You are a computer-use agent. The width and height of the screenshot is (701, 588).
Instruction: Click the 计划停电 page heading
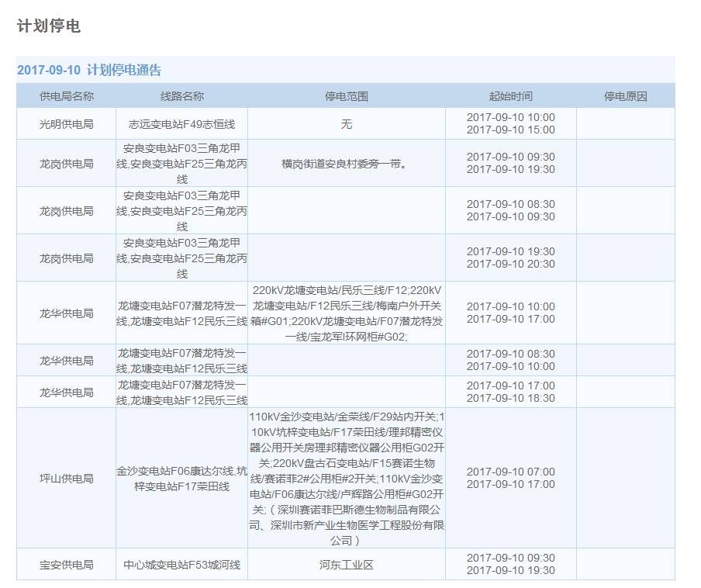pos(48,26)
